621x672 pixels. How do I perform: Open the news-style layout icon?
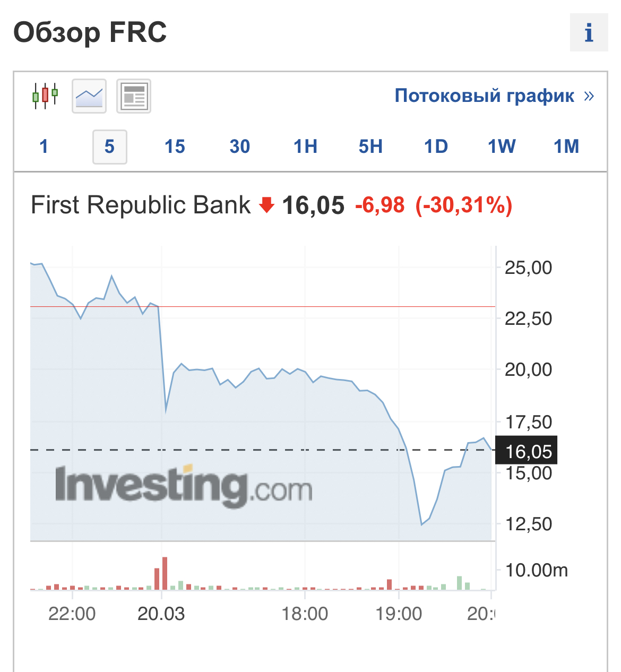(134, 96)
